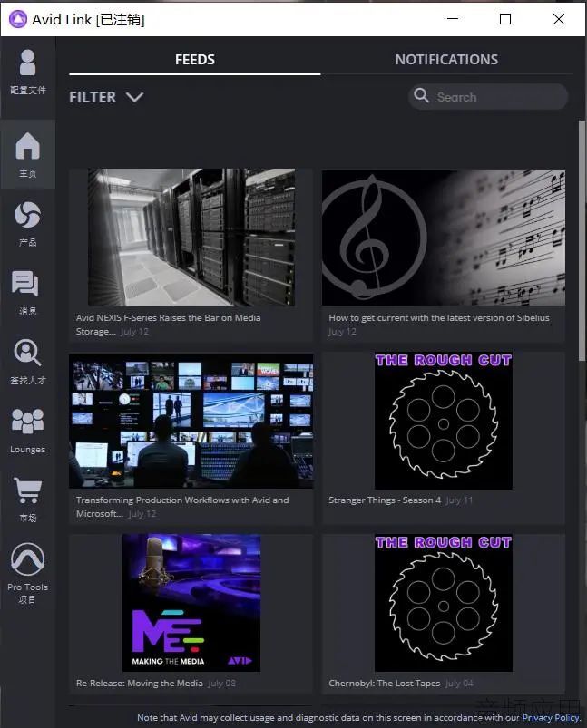Click 'Transforming Production Workflows with Avid' title
This screenshot has width=587, height=728.
182,507
